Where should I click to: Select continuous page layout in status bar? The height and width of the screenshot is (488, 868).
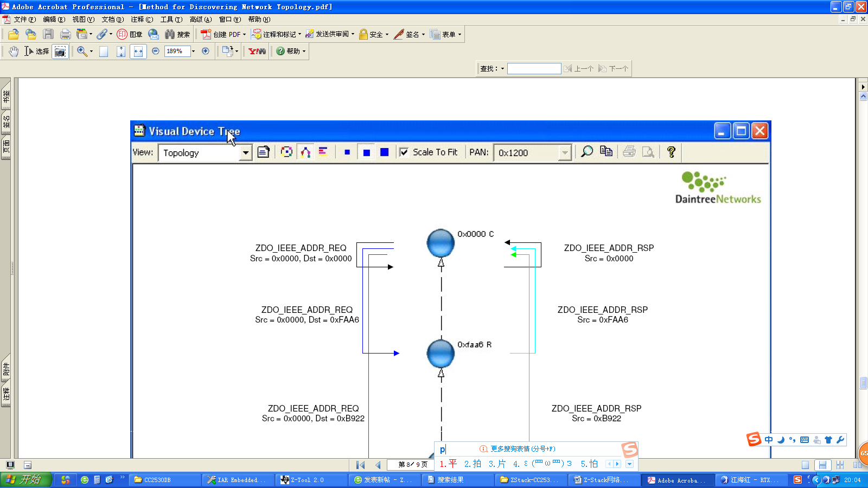(822, 465)
